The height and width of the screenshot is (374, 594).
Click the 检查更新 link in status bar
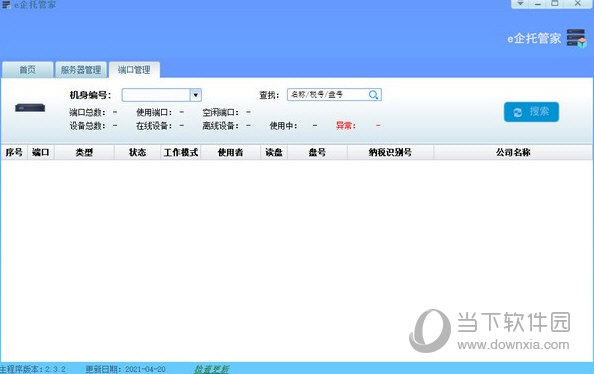211,369
